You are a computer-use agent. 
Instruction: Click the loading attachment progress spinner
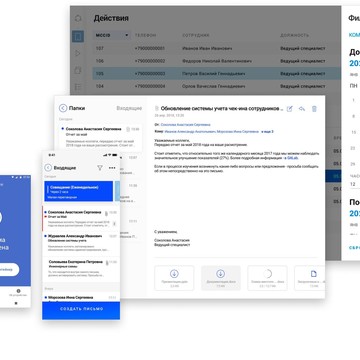(267, 274)
